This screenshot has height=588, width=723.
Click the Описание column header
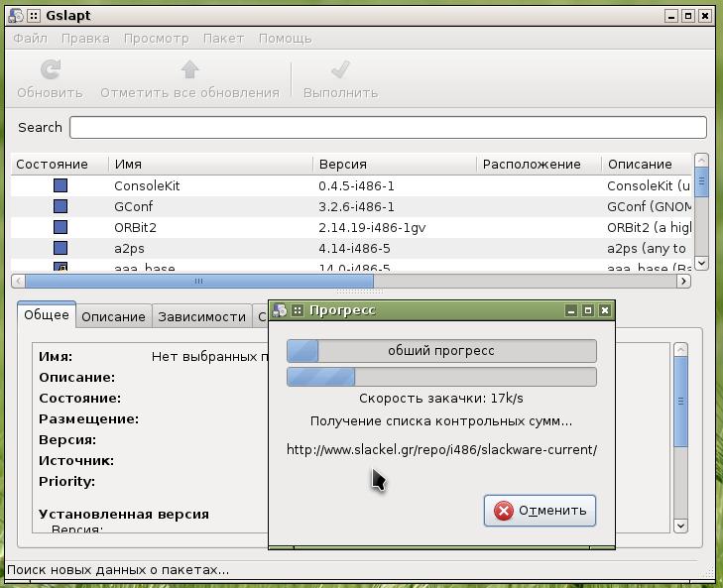click(x=647, y=165)
